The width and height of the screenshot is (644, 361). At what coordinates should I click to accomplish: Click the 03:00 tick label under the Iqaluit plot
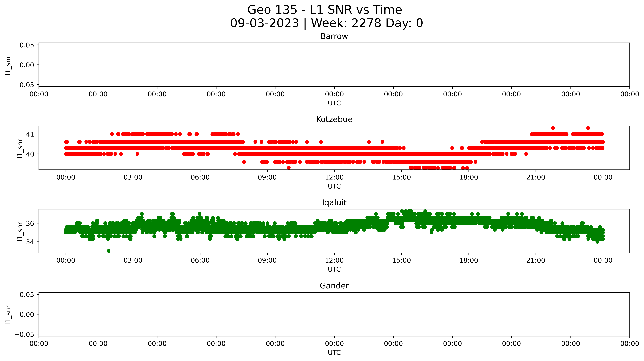[133, 261]
